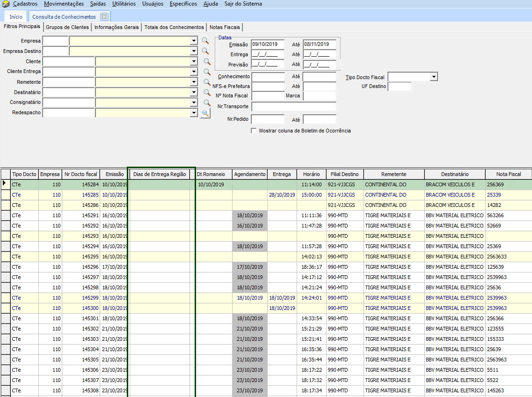532x397 pixels.
Task: Open the Movimentações menu
Action: click(64, 4)
